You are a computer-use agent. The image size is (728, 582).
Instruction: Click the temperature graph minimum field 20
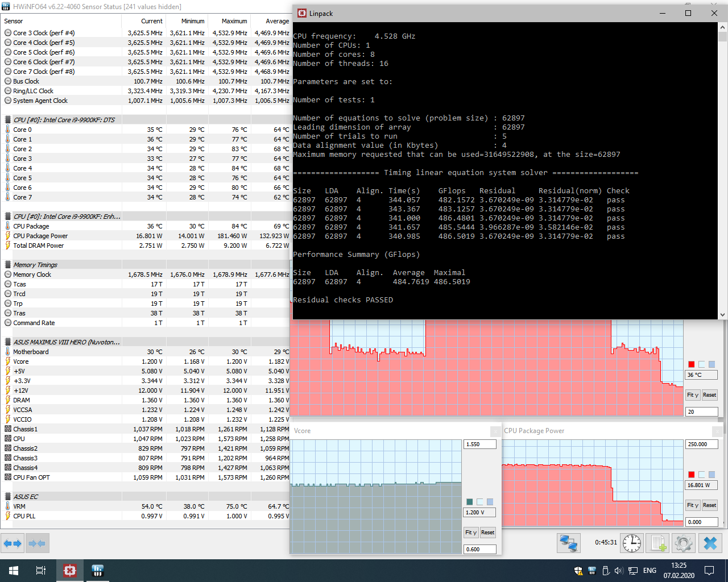(702, 412)
